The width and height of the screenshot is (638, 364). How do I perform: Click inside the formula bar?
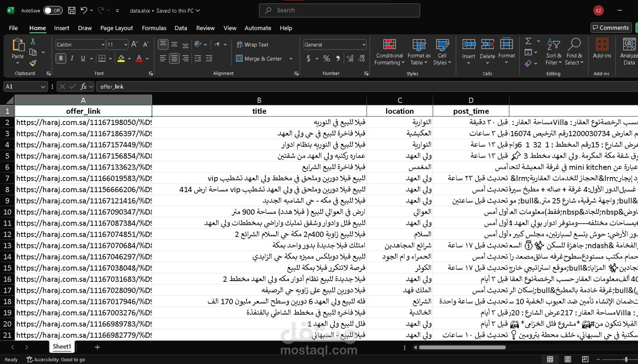[x=225, y=86]
